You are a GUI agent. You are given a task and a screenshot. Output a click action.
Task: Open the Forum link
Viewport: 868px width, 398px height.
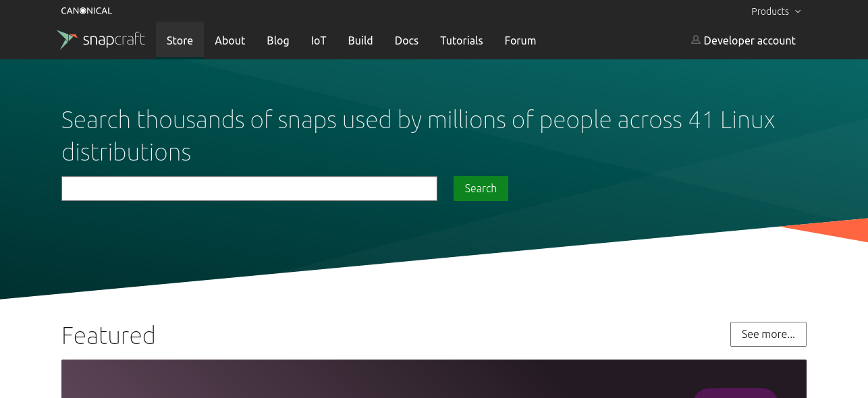pyautogui.click(x=520, y=40)
